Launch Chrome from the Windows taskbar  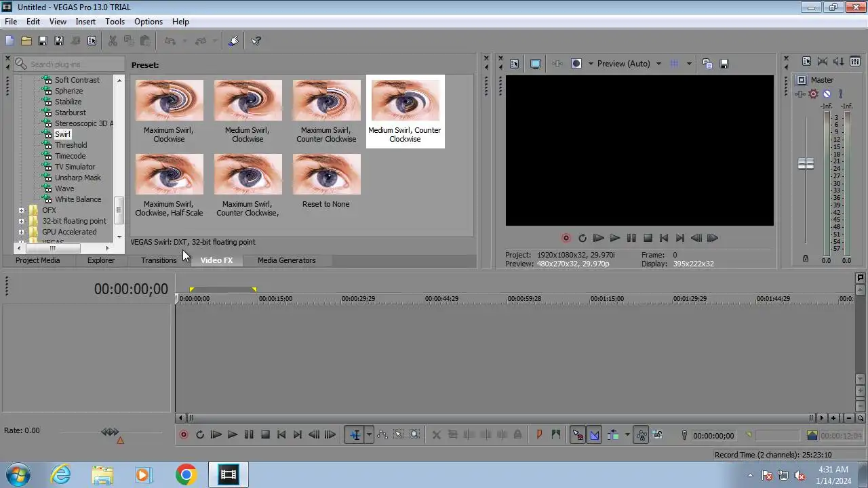[x=186, y=474]
